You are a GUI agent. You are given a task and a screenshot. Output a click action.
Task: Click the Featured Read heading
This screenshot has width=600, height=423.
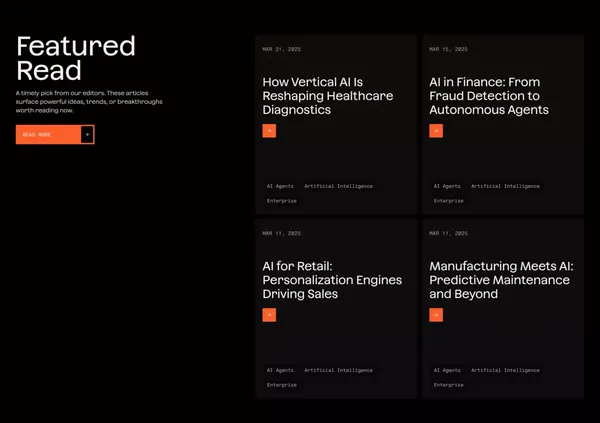pyautogui.click(x=76, y=58)
